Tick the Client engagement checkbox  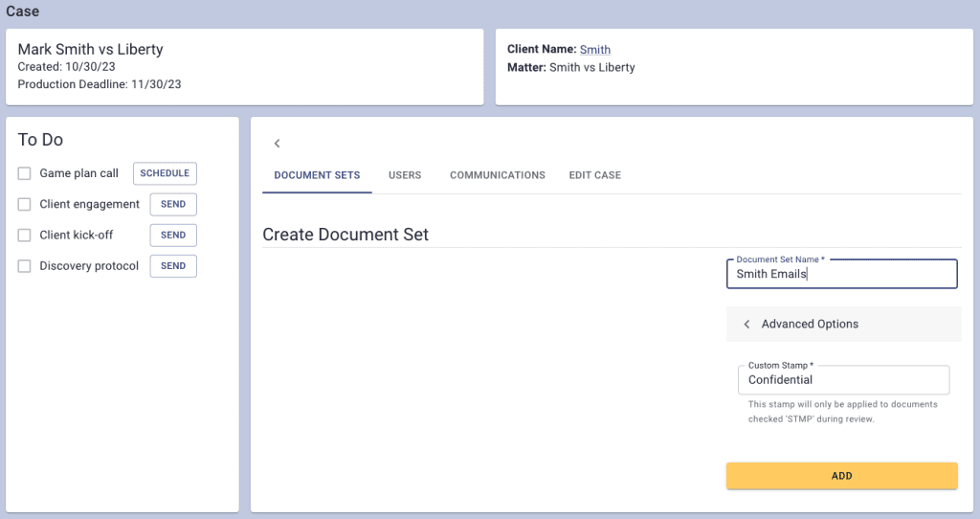coord(25,204)
